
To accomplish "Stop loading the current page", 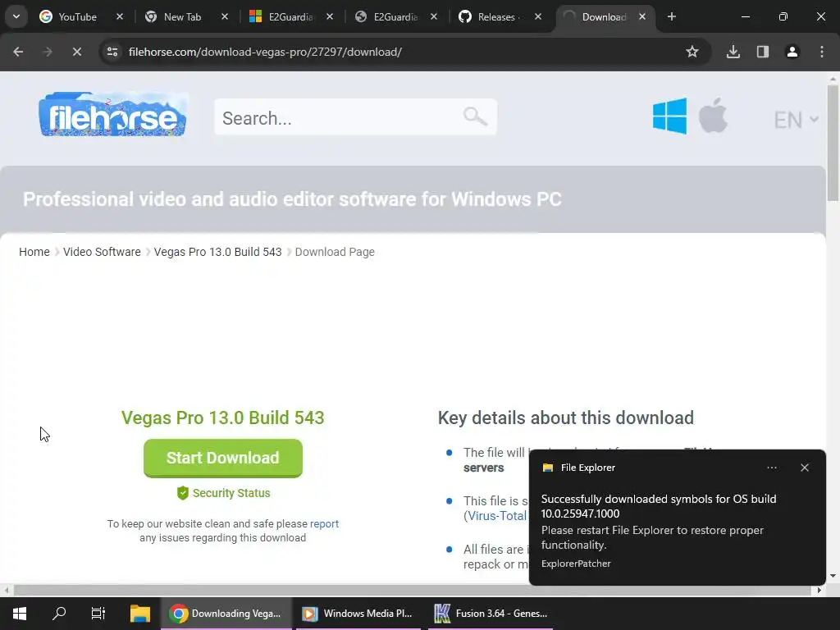I will (x=76, y=52).
